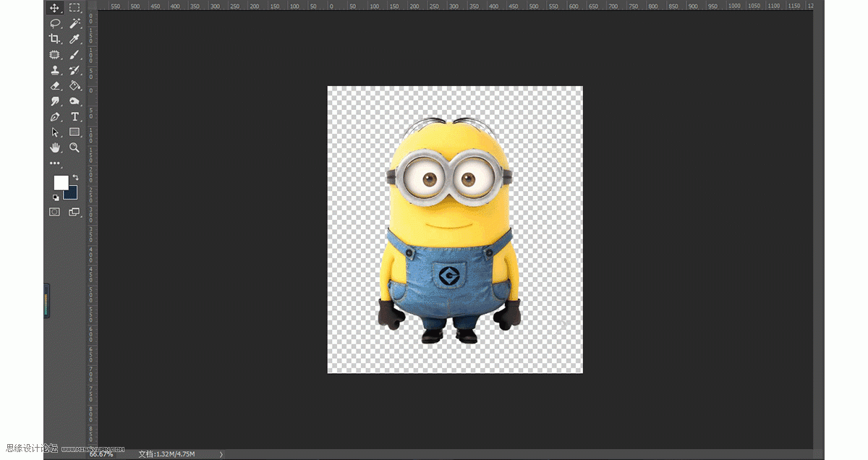Select the Lasso tool
This screenshot has width=868, height=460.
pos(55,23)
